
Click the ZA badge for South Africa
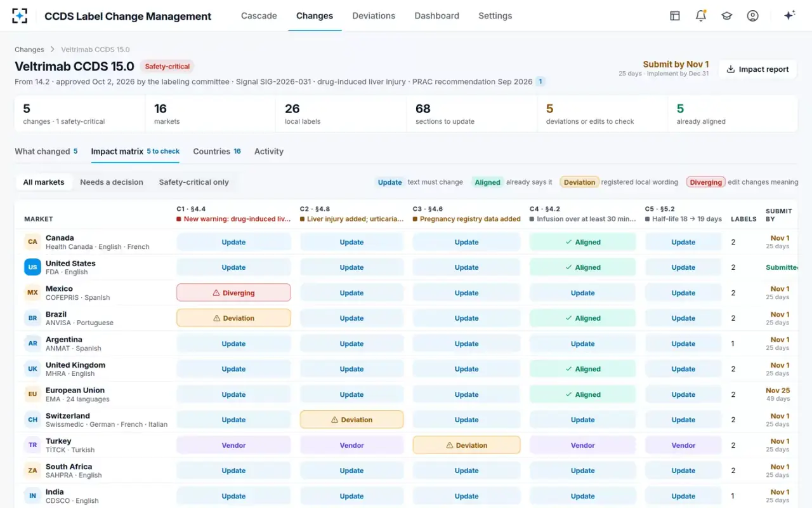(x=32, y=471)
